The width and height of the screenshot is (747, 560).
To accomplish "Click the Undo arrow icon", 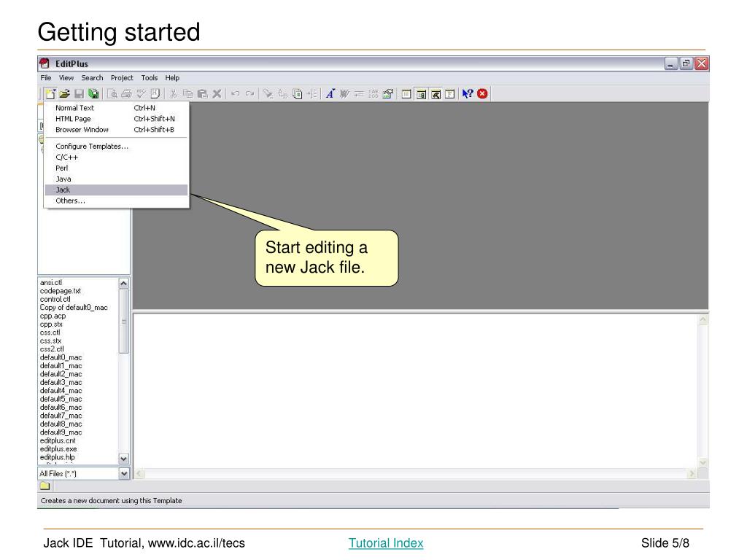I will 236,94.
